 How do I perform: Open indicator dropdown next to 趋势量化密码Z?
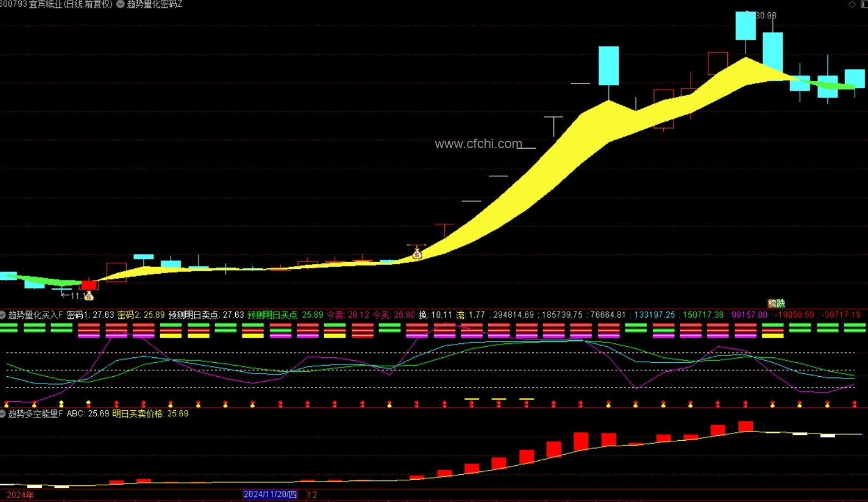[x=120, y=4]
